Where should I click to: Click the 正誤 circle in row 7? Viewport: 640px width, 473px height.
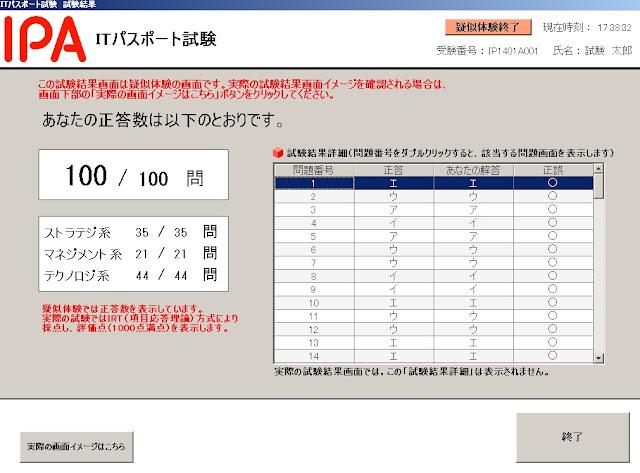click(553, 262)
